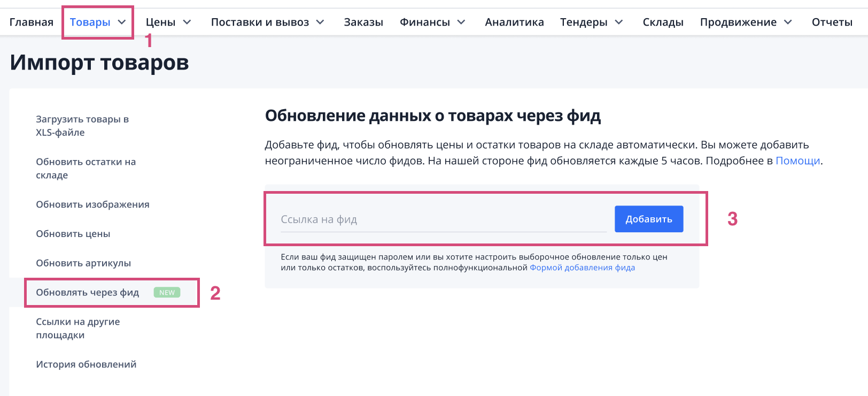Select Загрузить товары в XLS-файле
Viewport: 868px width, 396px height.
click(x=83, y=125)
